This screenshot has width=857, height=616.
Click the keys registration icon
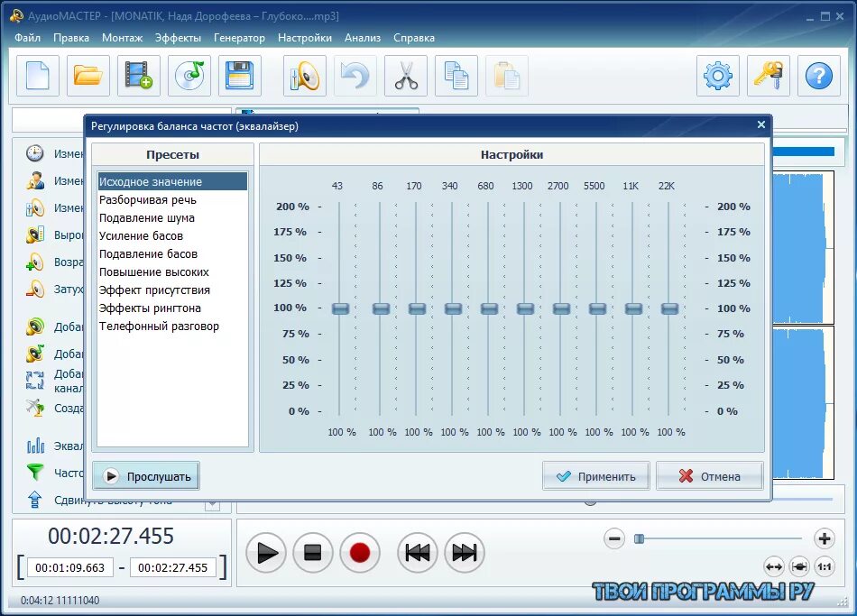769,76
